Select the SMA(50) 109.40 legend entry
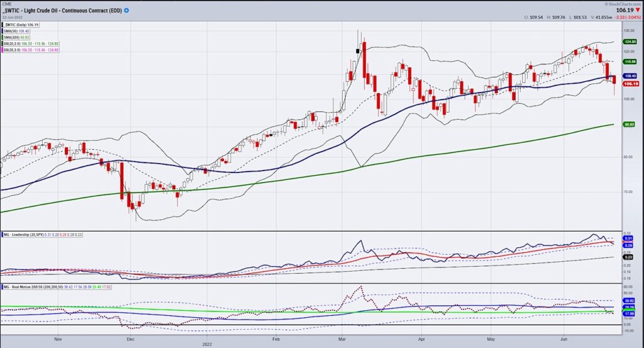644x348 pixels. click(16, 31)
